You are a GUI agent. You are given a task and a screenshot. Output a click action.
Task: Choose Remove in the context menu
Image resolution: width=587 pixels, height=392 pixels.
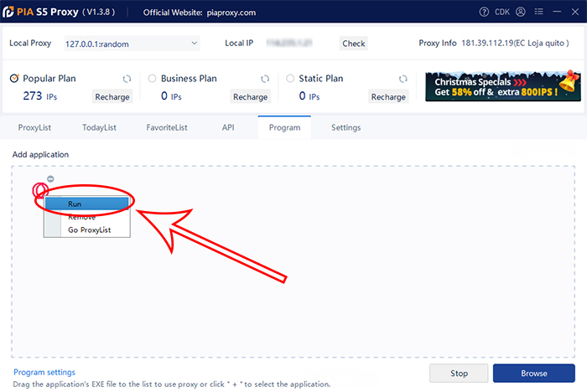(87, 217)
